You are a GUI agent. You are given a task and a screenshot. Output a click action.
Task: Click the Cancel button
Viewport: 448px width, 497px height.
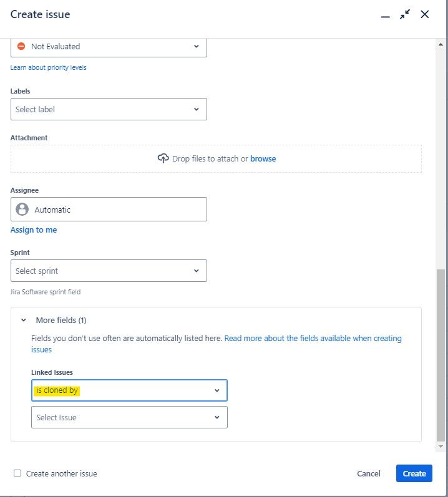point(368,473)
